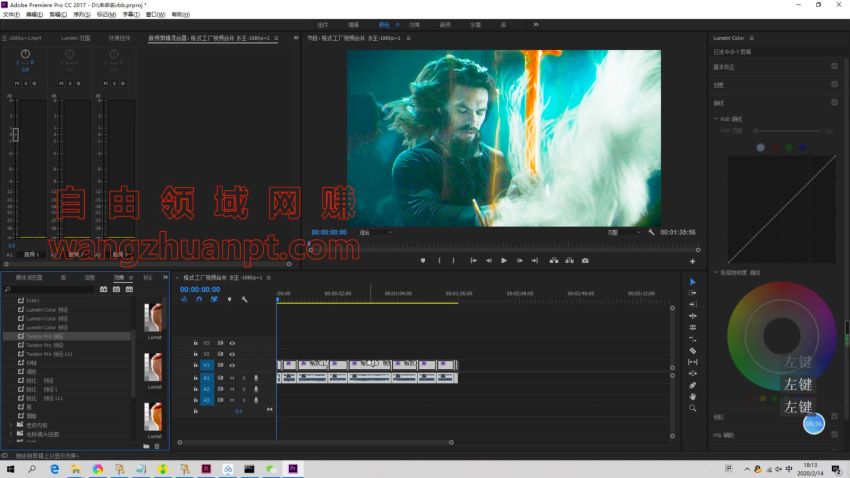Screen dimensions: 850x478
Task: Select the Selection arrow tool
Action: (692, 282)
